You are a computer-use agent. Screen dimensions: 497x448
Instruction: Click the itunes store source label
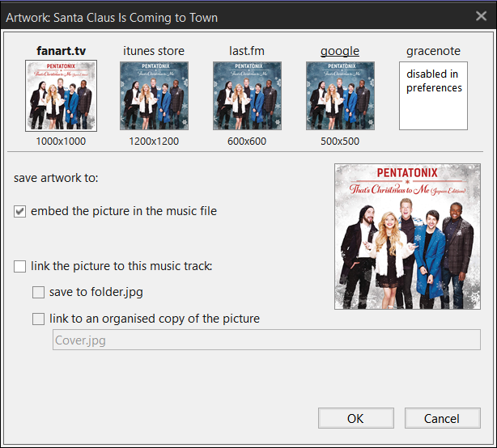[154, 51]
